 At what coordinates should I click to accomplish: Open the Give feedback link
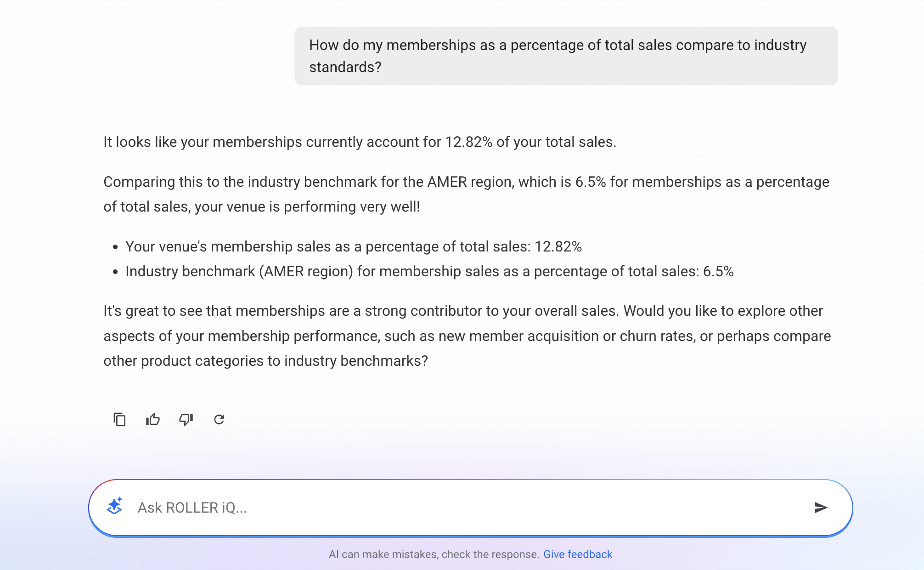578,554
